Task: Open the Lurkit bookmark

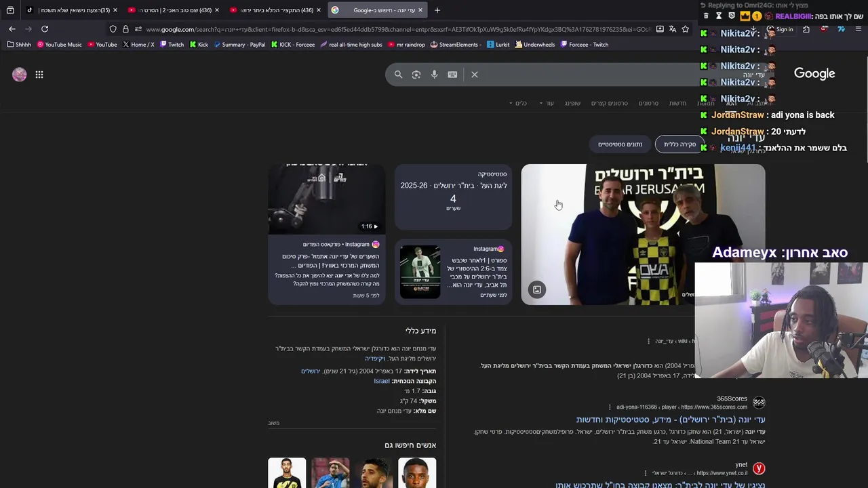Action: tap(498, 45)
